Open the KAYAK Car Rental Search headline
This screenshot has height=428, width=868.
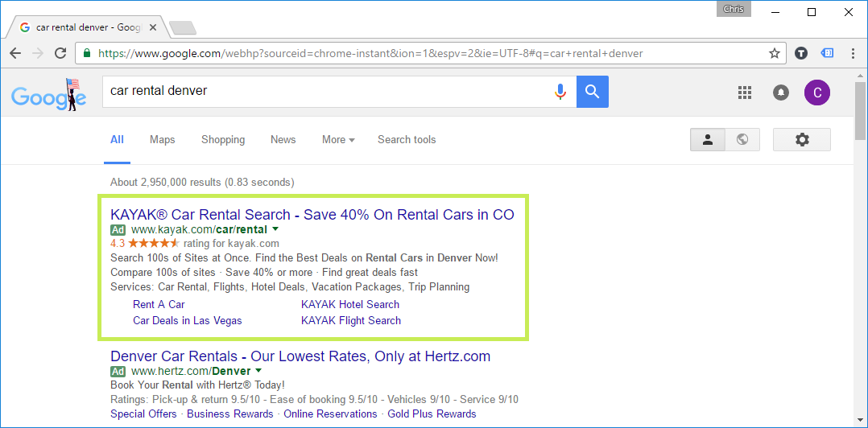312,215
